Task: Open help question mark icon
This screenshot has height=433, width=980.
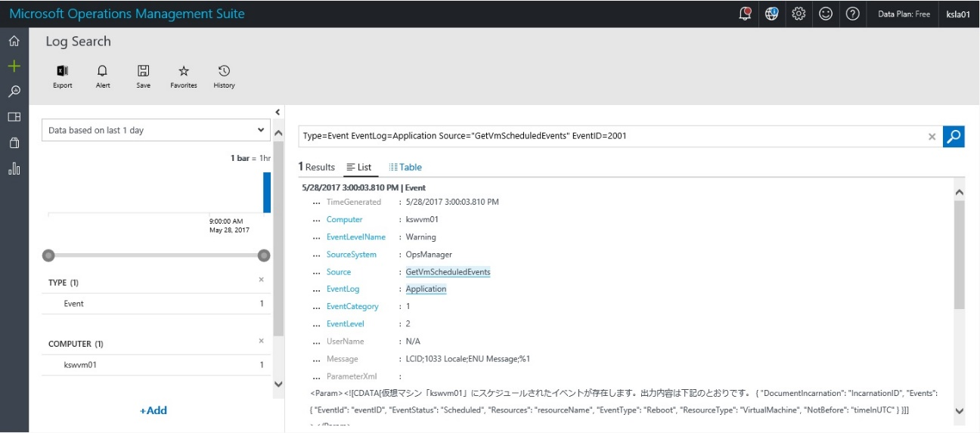Action: [x=852, y=14]
